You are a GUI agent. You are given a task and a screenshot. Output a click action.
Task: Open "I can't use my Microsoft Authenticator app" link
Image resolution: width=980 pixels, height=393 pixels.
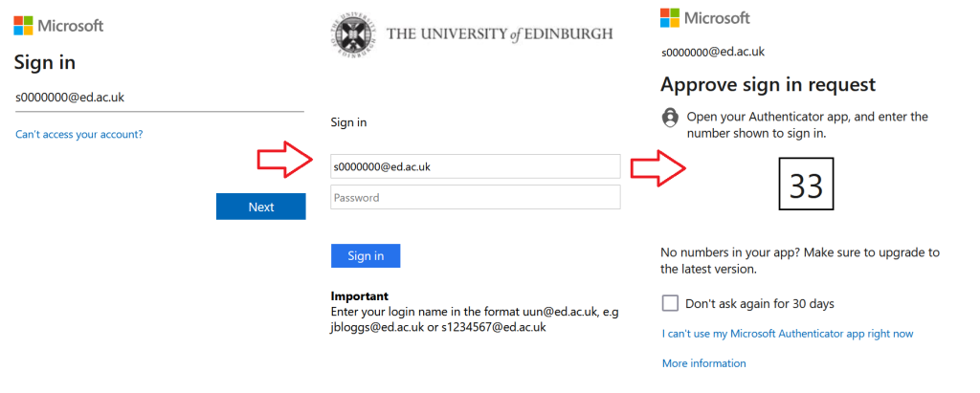click(788, 334)
